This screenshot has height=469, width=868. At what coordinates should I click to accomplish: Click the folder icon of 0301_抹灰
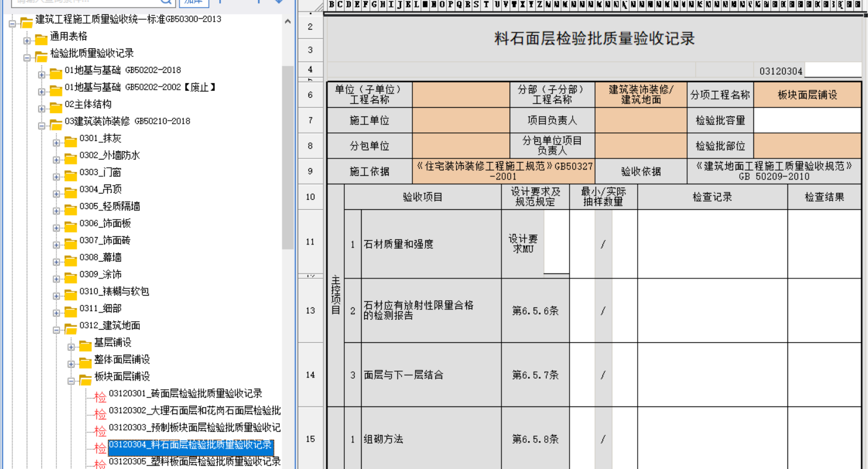coord(71,142)
